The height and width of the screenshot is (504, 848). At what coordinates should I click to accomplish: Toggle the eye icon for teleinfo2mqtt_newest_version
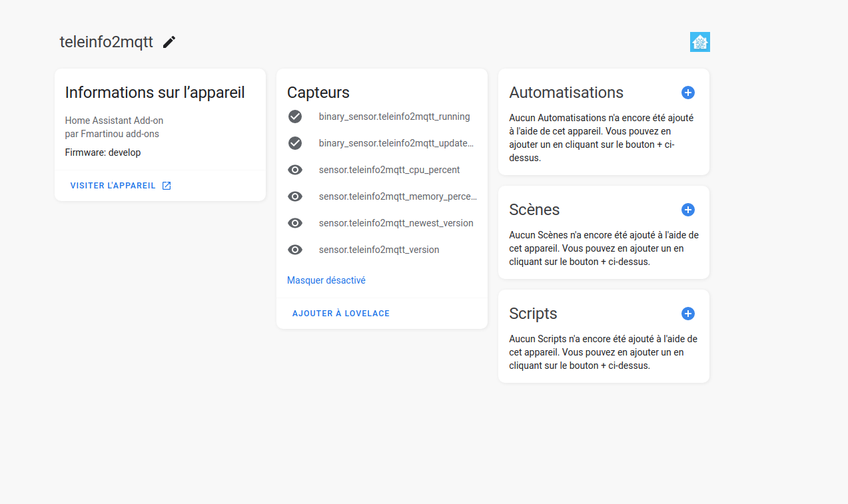click(x=295, y=223)
